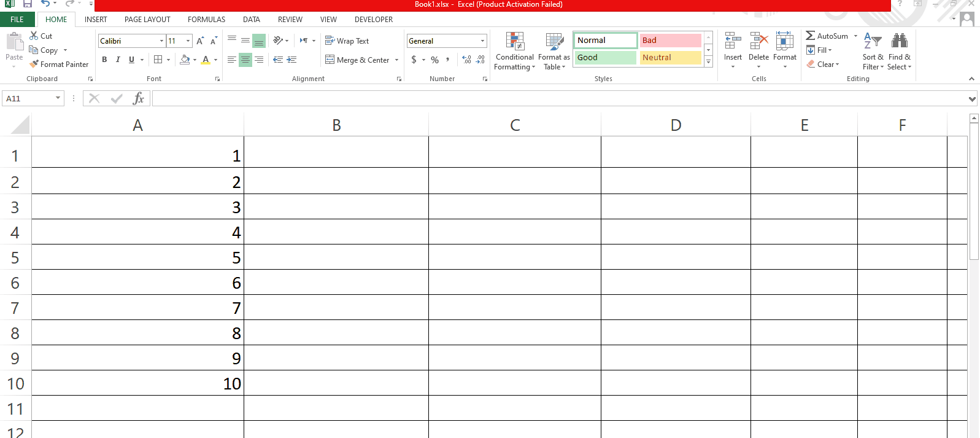Screen dimensions: 980x438
Task: Open the borders icon in Font group
Action: coord(158,60)
